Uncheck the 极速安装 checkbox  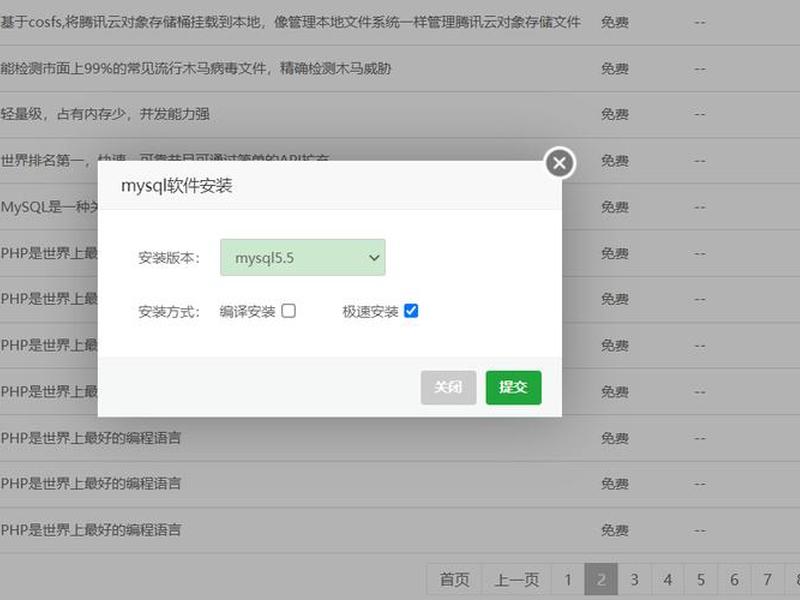[411, 311]
